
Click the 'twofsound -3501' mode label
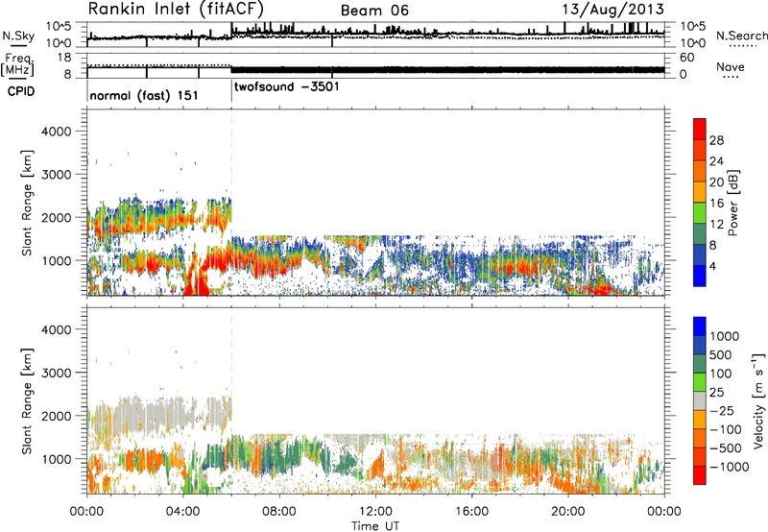point(286,86)
